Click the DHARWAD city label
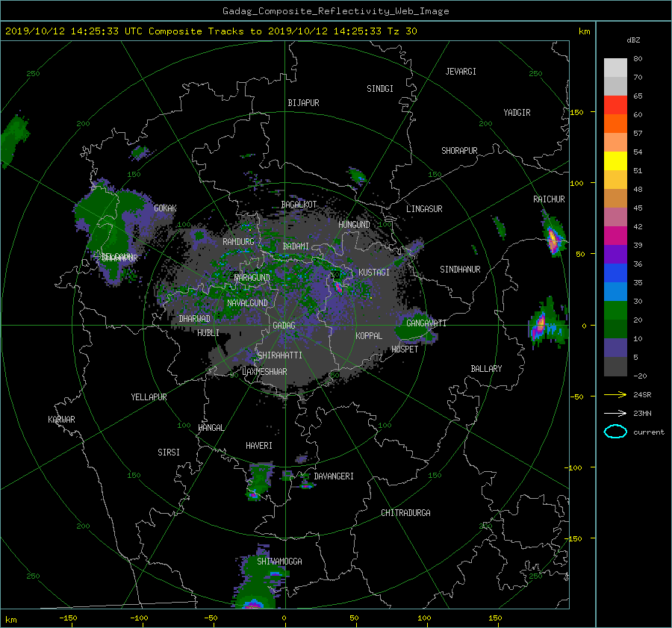672x628 pixels. click(194, 319)
